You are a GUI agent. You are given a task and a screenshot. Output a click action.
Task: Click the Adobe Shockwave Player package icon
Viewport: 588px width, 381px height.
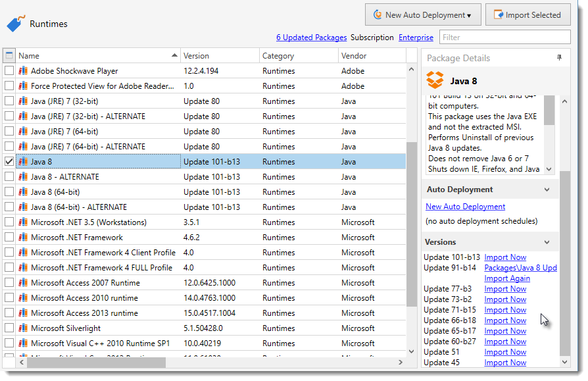[24, 70]
